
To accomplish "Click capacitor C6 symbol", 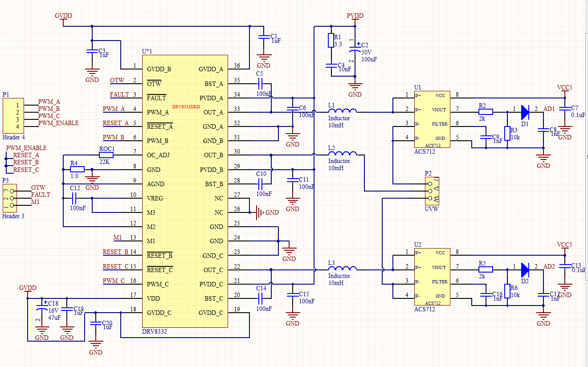I will (x=293, y=108).
